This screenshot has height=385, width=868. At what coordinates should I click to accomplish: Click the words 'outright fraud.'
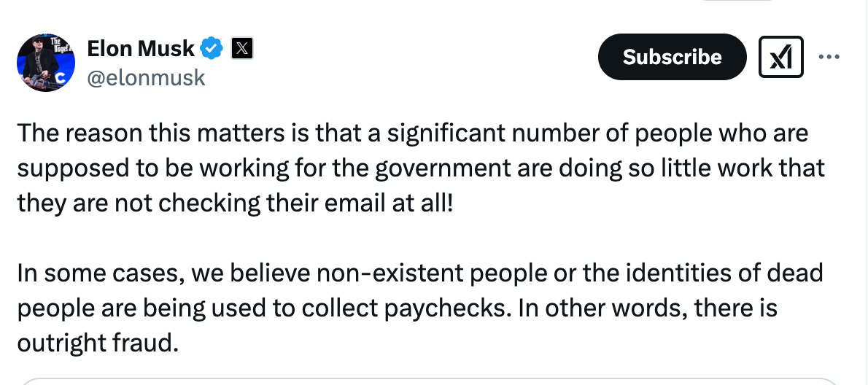pos(98,343)
